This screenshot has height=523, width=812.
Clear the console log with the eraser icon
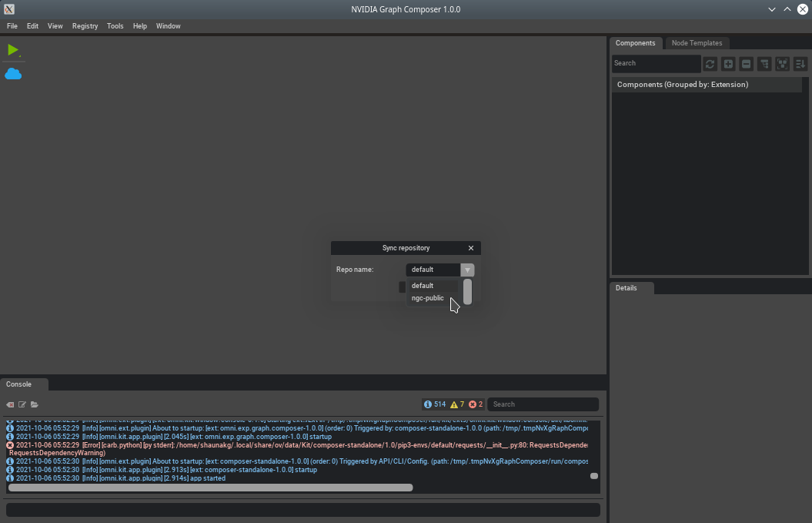(10, 404)
